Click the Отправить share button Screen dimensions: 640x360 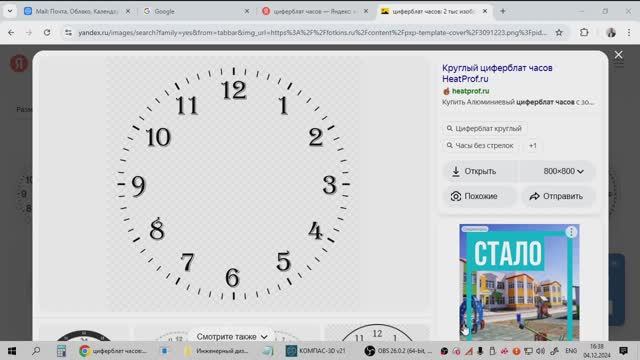(x=557, y=196)
